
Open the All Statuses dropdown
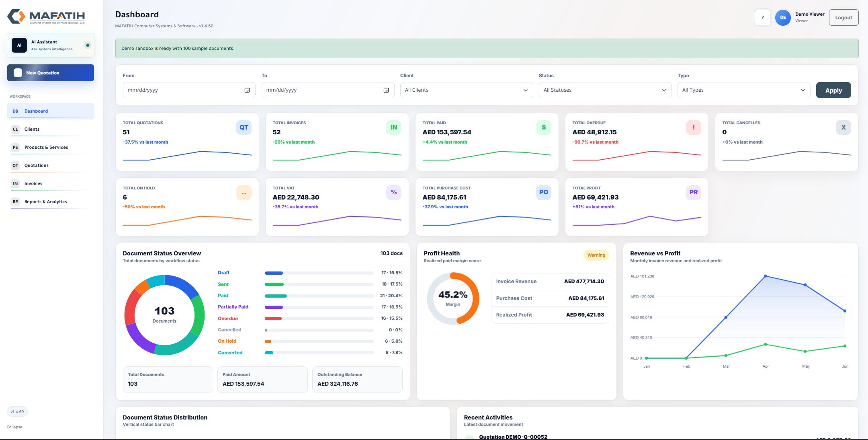[x=605, y=90]
